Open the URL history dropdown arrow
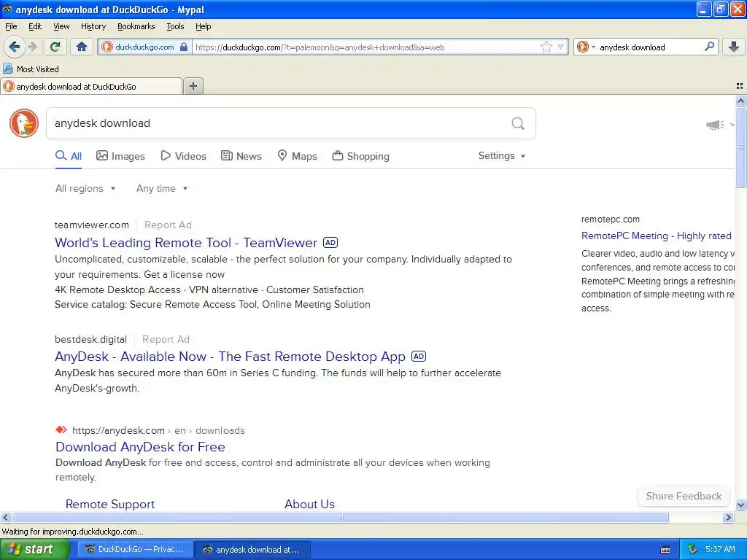This screenshot has height=560, width=747. tap(561, 47)
